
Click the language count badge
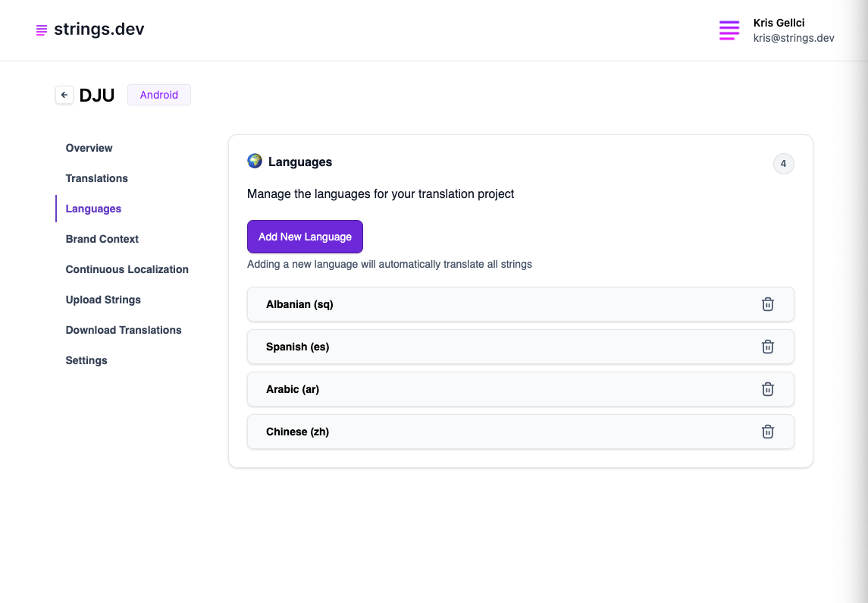(783, 164)
